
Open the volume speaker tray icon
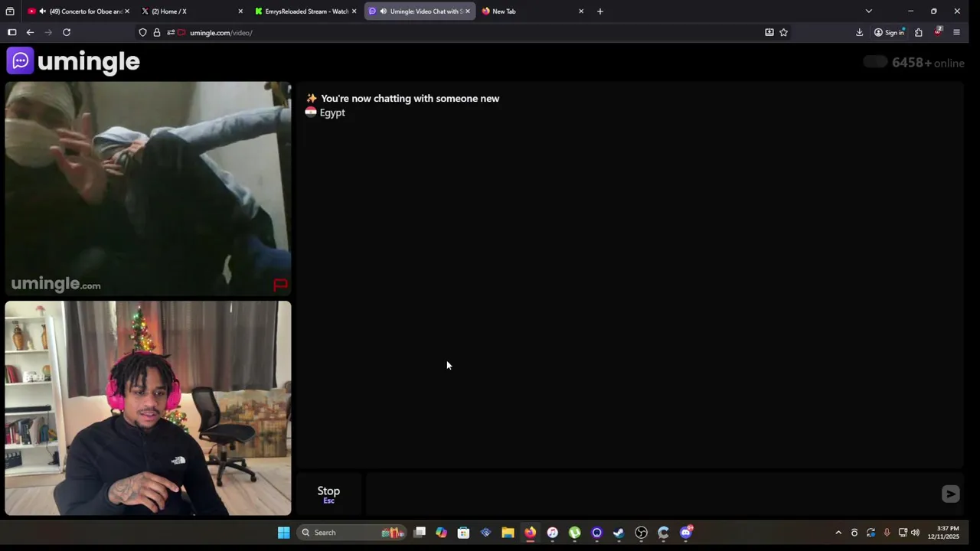click(915, 533)
